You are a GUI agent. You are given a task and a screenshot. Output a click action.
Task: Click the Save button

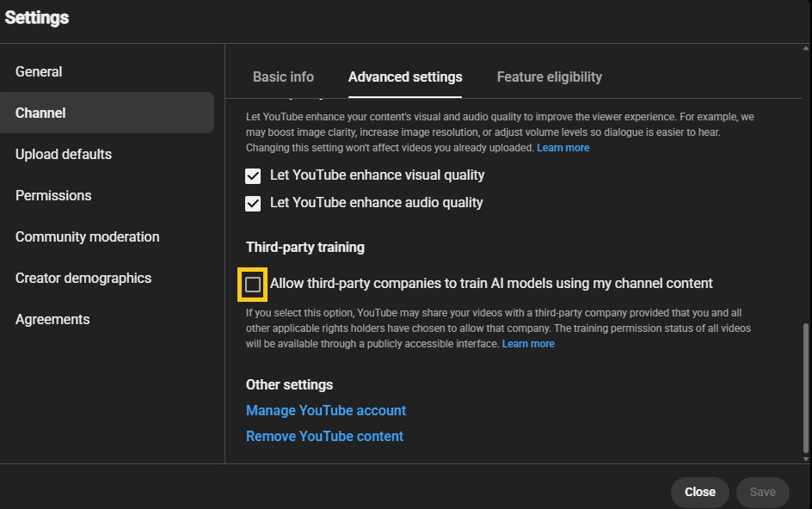(763, 492)
